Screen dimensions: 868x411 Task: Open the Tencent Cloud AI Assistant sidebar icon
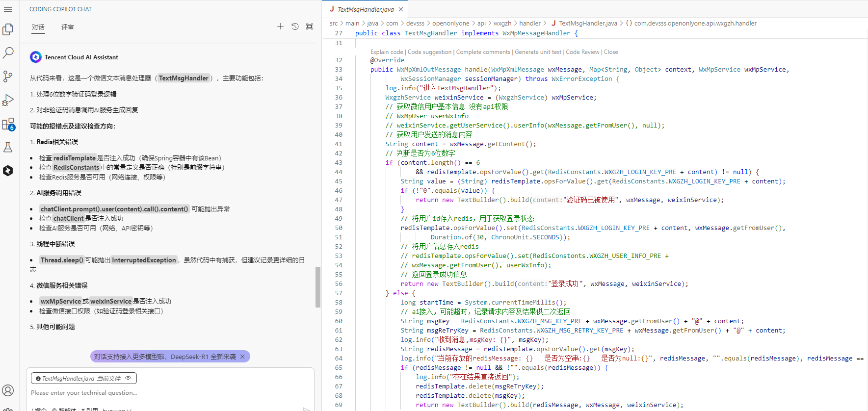tap(8, 171)
